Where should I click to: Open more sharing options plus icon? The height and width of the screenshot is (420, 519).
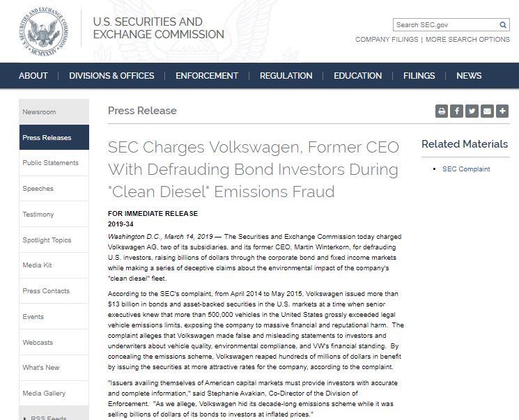[x=502, y=111]
